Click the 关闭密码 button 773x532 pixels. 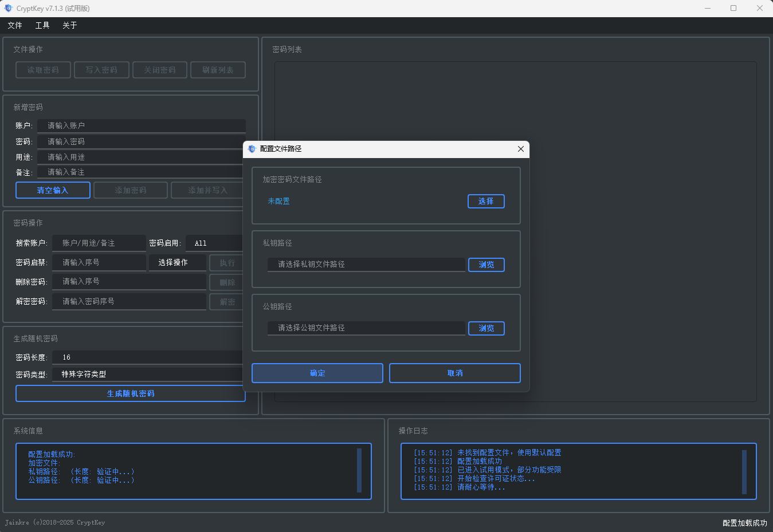coord(160,70)
